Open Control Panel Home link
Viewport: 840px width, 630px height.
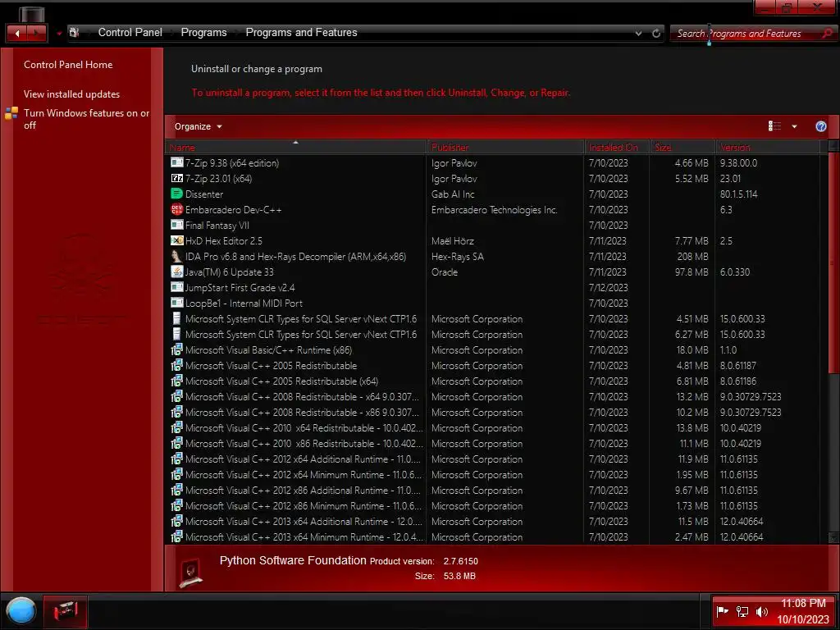click(68, 64)
